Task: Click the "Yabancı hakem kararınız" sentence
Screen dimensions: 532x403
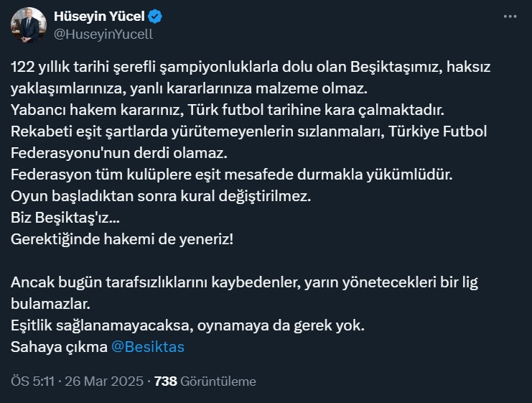Action: click(228, 111)
